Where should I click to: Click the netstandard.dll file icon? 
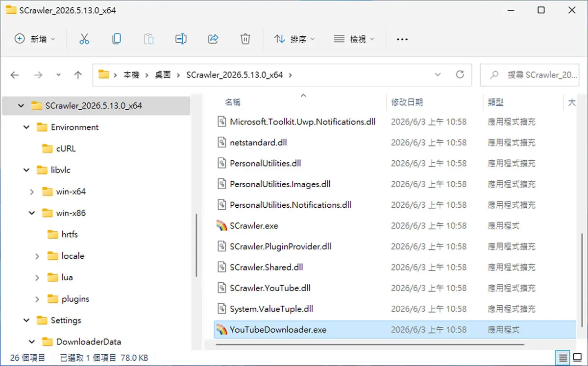(x=222, y=143)
